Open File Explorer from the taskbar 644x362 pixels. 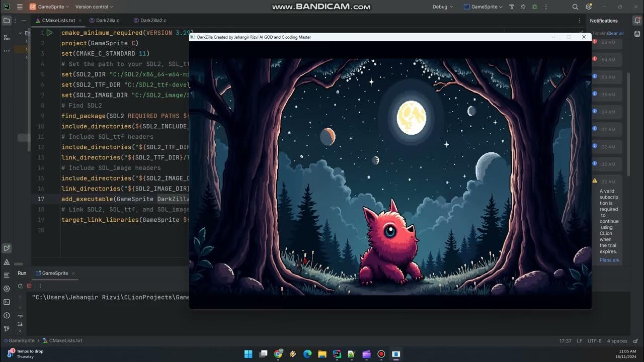point(322,354)
